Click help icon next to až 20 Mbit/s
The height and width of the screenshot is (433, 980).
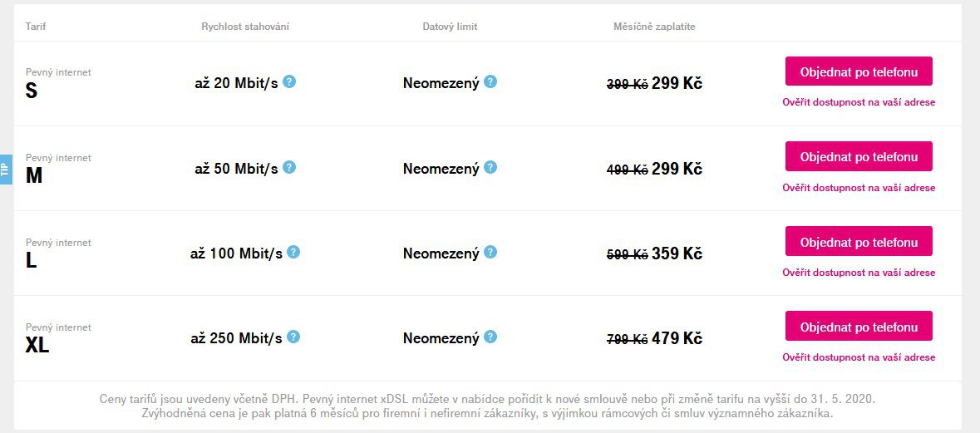pos(288,81)
